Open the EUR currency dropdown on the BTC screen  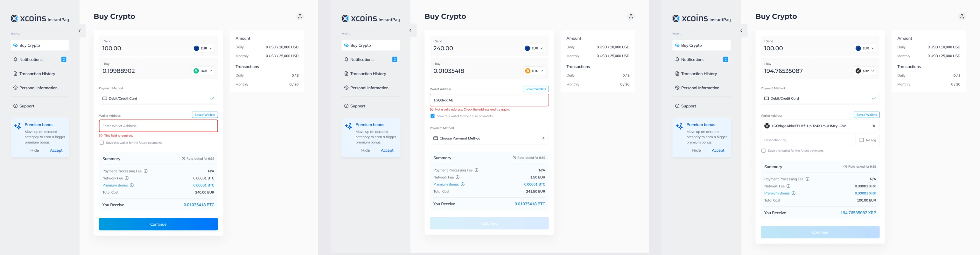[x=535, y=48]
